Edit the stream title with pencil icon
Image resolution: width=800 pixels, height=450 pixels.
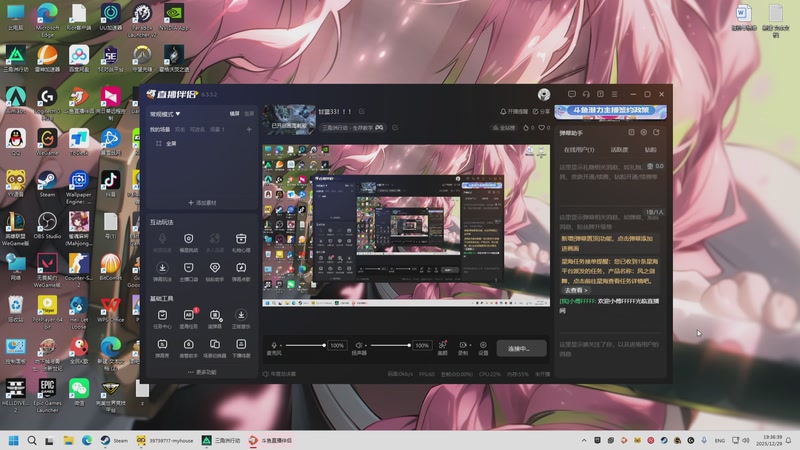tap(362, 111)
